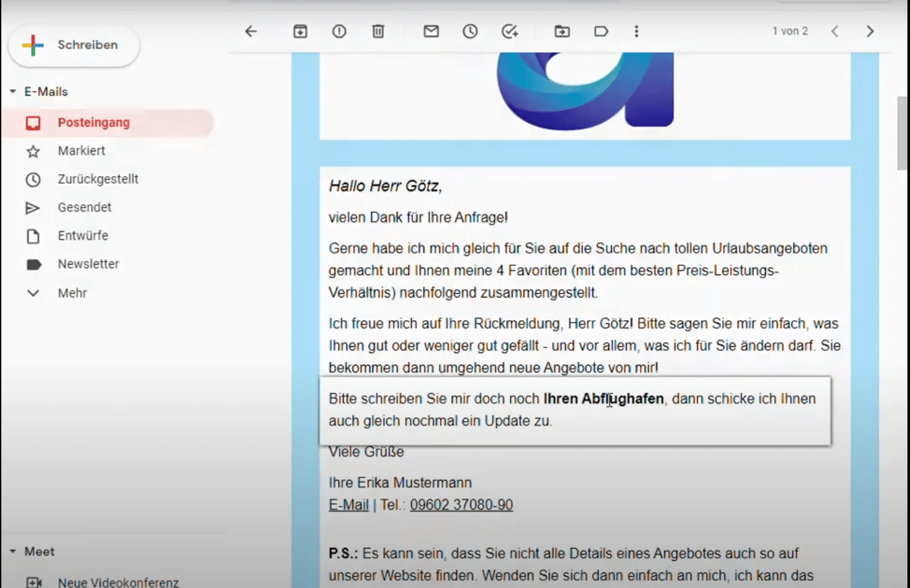Mark email as unread via envelope icon
This screenshot has width=910, height=588.
click(431, 31)
